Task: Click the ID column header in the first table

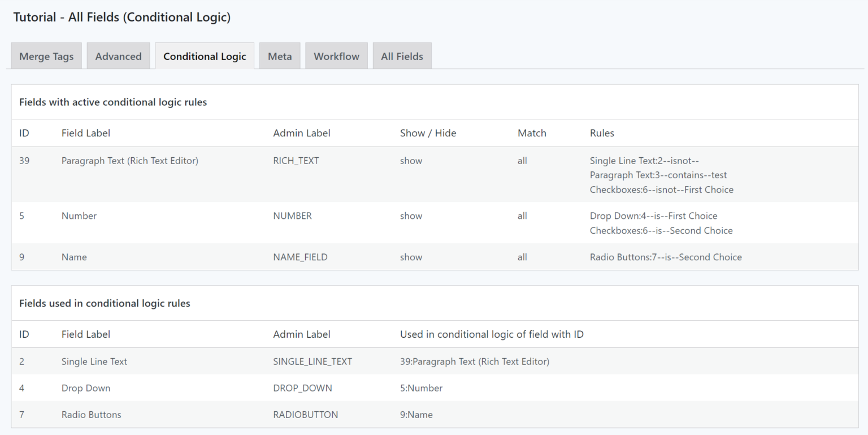Action: coord(24,133)
